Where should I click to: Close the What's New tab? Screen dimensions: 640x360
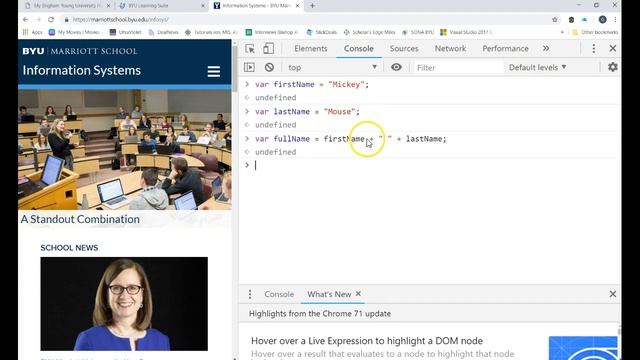pyautogui.click(x=358, y=293)
